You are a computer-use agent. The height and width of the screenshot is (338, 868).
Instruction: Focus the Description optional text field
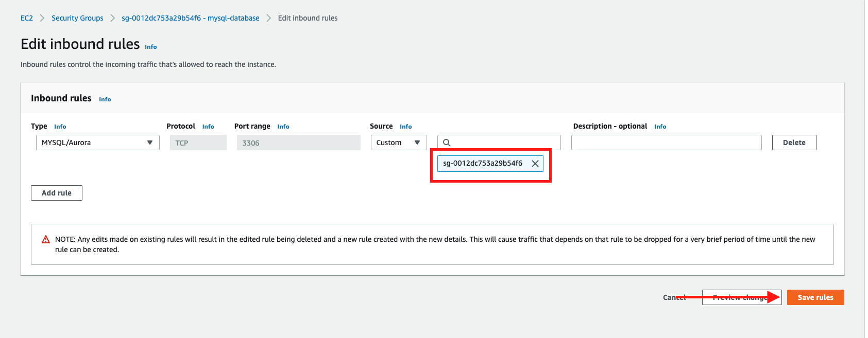coord(667,143)
